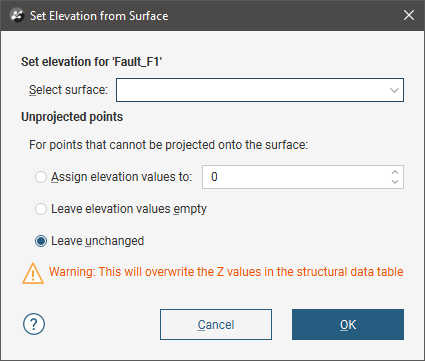Click the Leapfrog app icon in title bar

click(x=17, y=15)
